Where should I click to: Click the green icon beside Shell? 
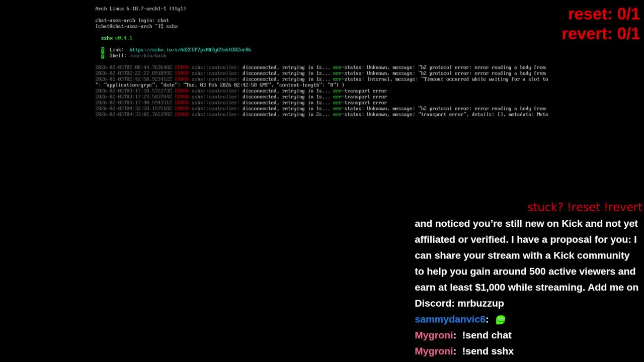pos(103,55)
